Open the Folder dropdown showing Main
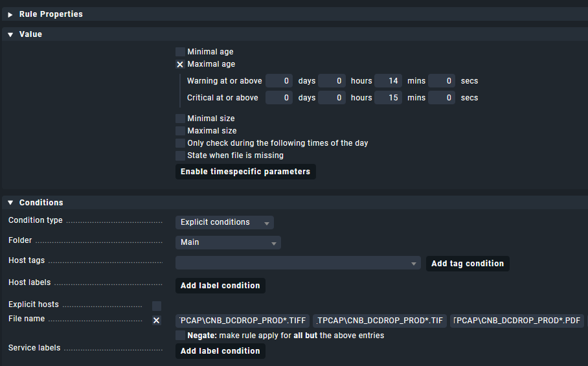 click(x=228, y=242)
